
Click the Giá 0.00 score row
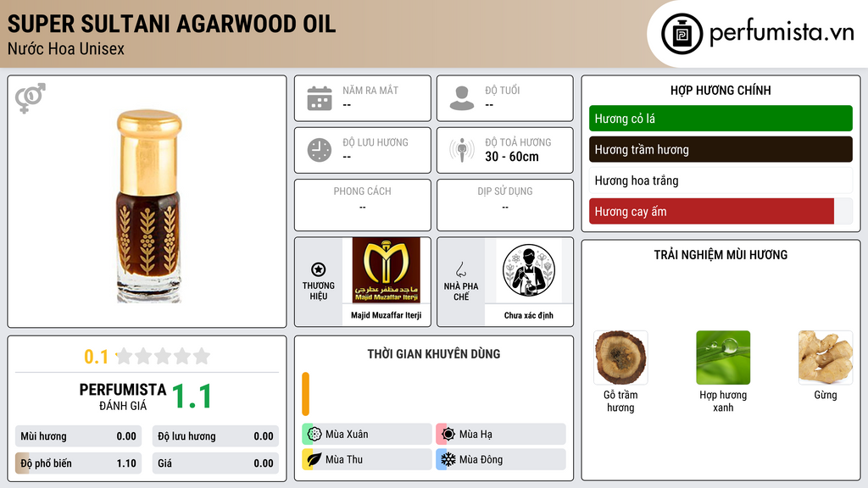coord(215,463)
